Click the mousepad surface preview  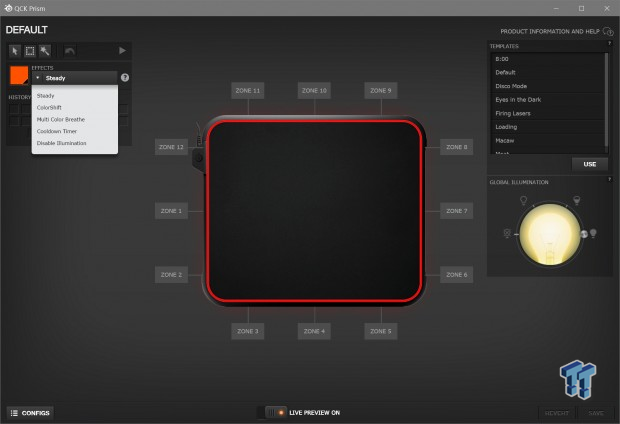tap(315, 211)
